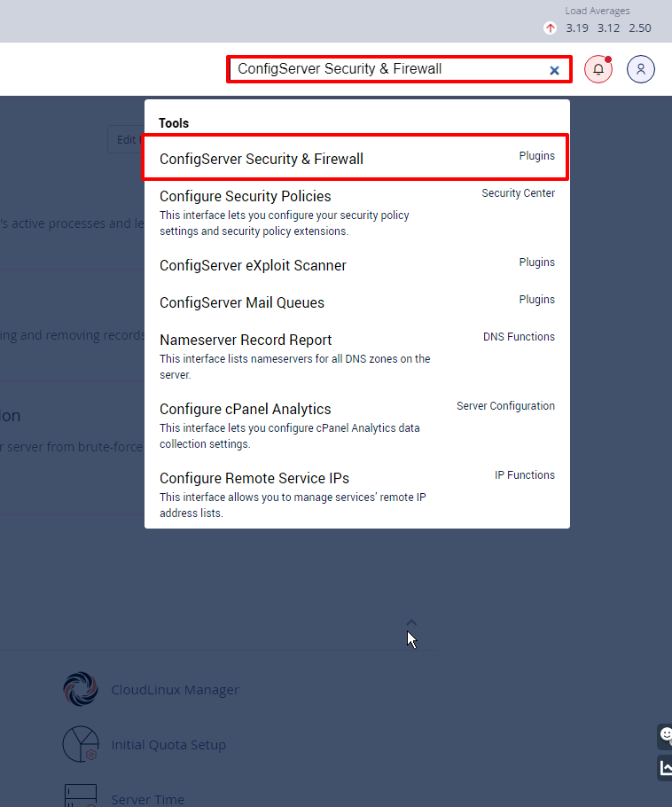Screen dimensions: 672x807
Task: Click the Server Configuration category label
Action: (x=505, y=406)
